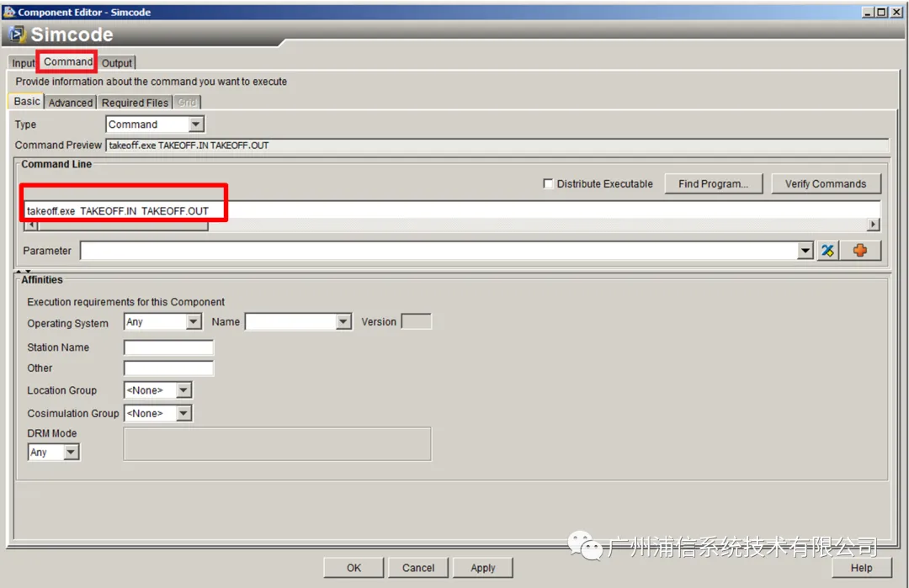Switch to the Output tab
The height and width of the screenshot is (588, 909).
(117, 62)
